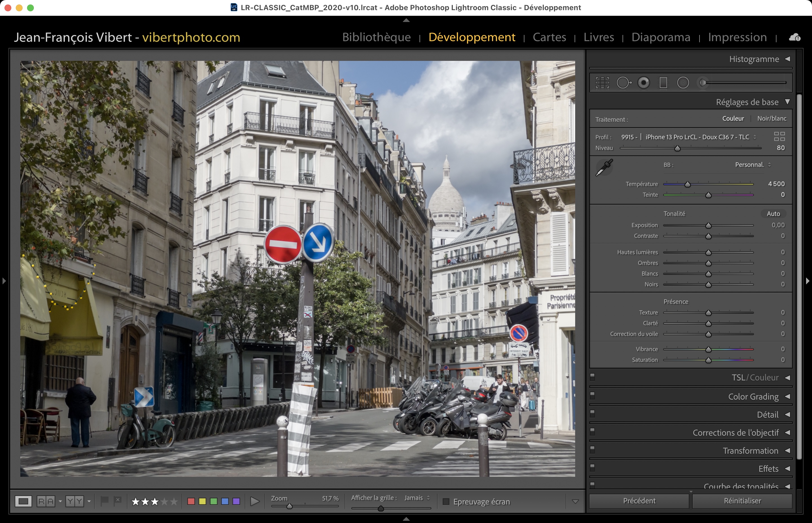
Task: Pick the Radial Filter tool
Action: pos(683,83)
